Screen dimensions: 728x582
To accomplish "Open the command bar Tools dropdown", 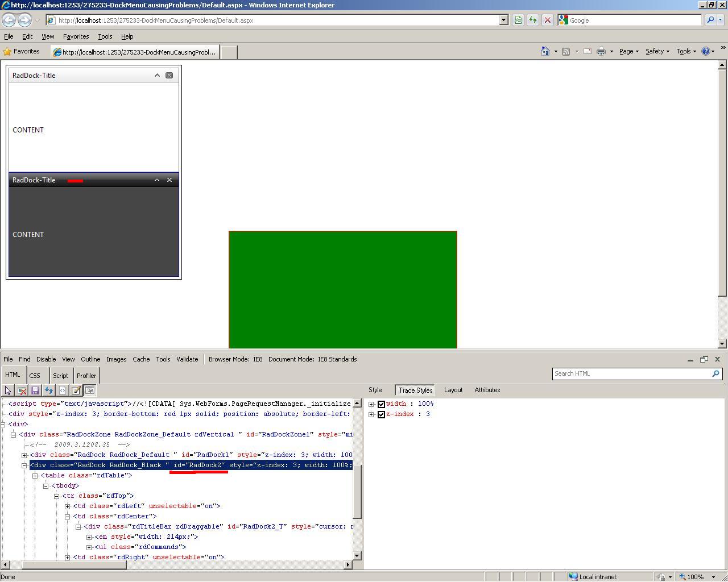I will [x=686, y=51].
